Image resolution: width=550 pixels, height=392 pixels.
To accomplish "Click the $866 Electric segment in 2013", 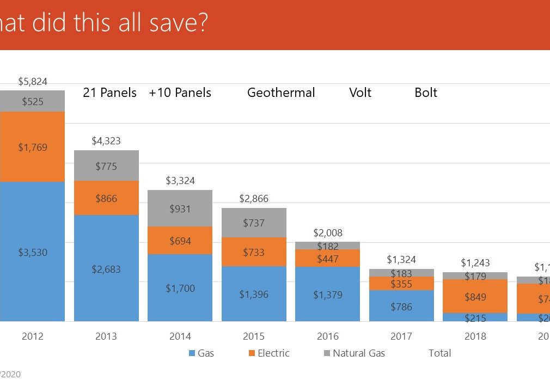I will coord(106,198).
